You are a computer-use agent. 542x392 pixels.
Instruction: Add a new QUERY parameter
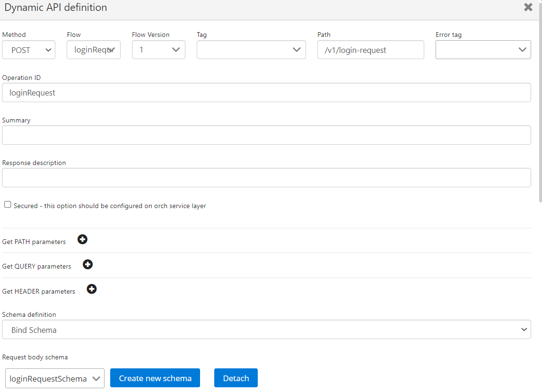[87, 264]
